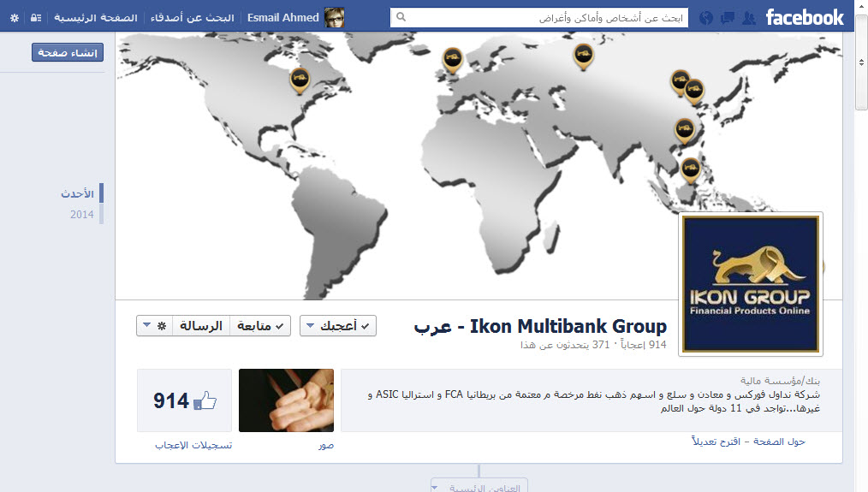Open the messages chat icon
This screenshot has width=868, height=492.
click(x=727, y=18)
